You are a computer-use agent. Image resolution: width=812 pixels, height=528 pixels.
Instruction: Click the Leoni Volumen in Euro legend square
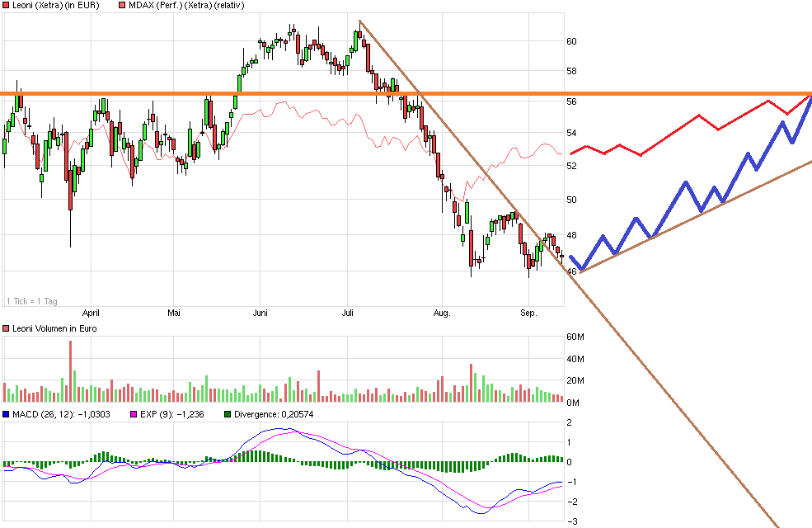[x=7, y=328]
